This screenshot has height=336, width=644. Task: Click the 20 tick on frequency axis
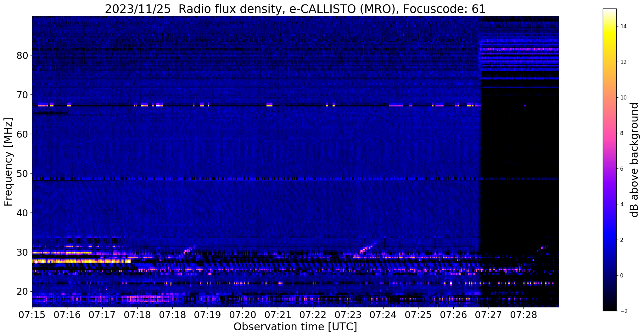[22, 292]
